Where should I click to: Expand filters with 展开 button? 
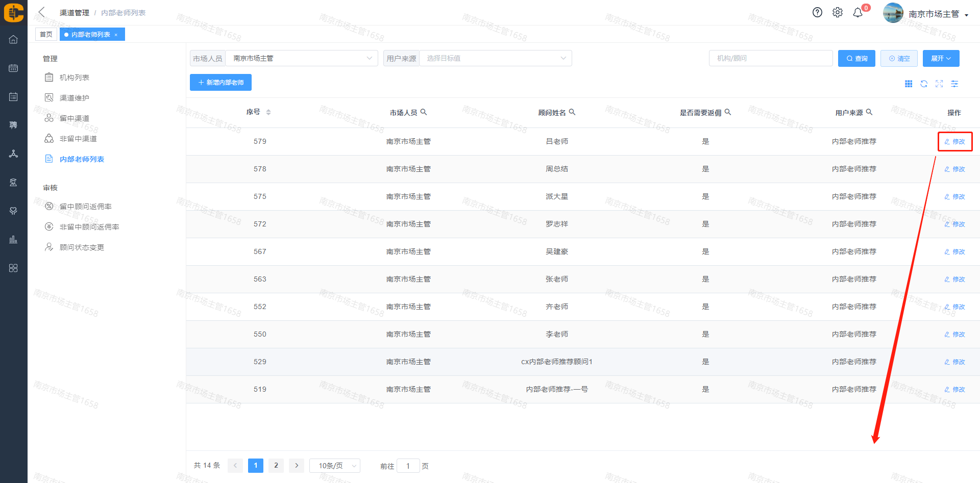[941, 58]
